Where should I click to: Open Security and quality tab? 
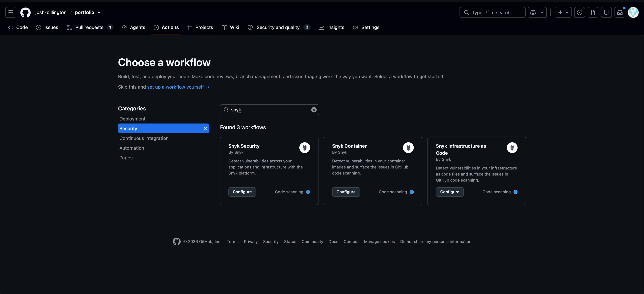[x=279, y=27]
